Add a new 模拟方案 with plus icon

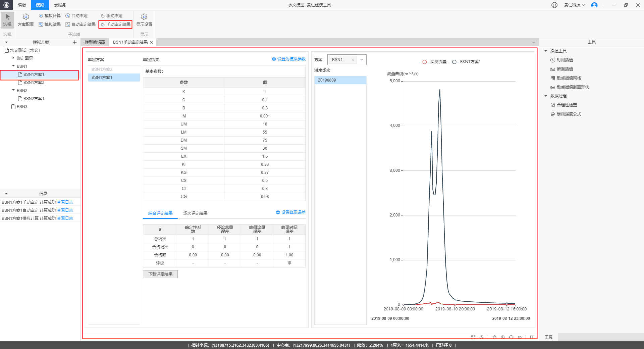click(x=74, y=42)
